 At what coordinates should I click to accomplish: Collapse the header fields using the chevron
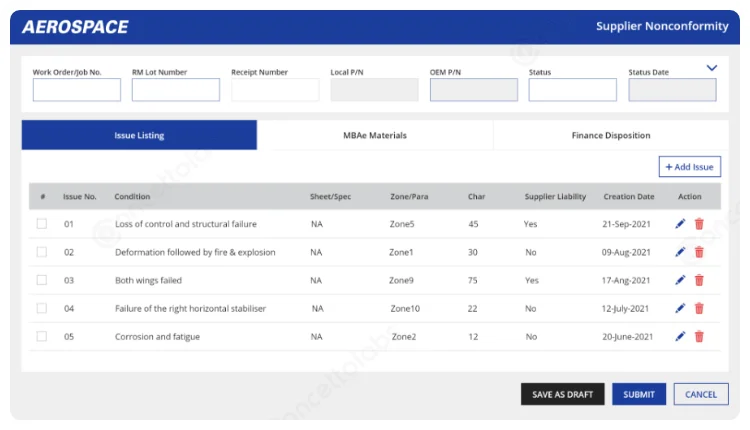point(712,68)
